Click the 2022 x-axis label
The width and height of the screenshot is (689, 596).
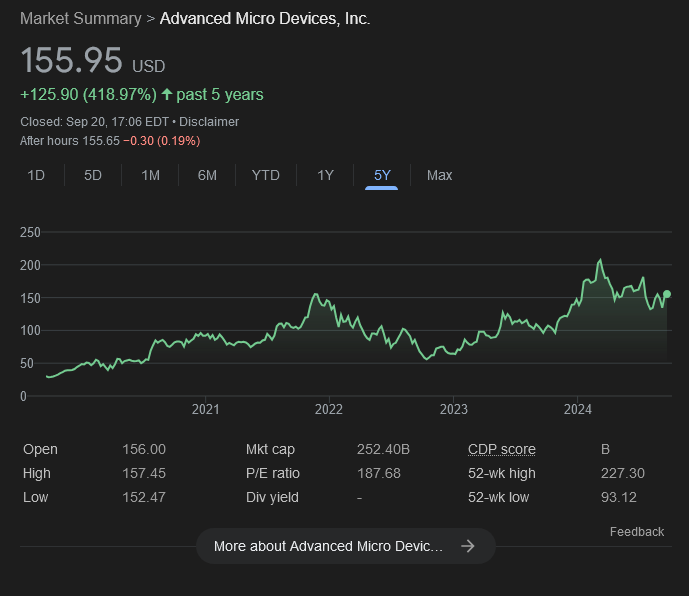[329, 409]
